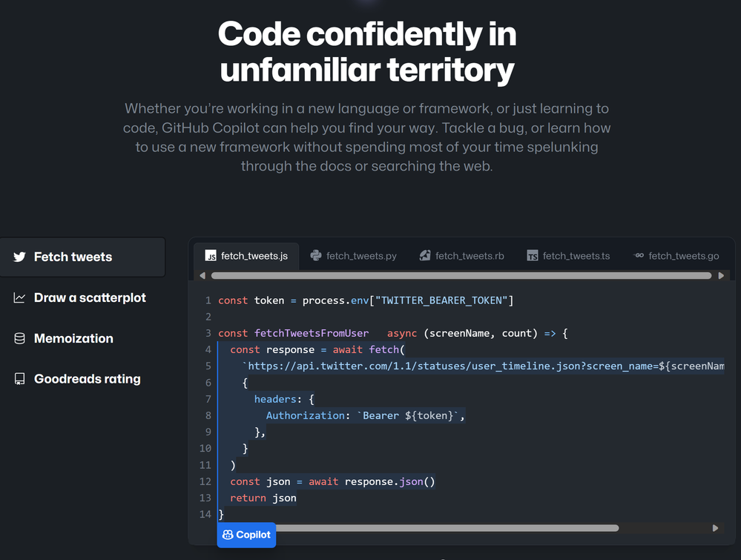Image resolution: width=741 pixels, height=560 pixels.
Task: Click the code area right scroll arrow
Action: pyautogui.click(x=716, y=528)
